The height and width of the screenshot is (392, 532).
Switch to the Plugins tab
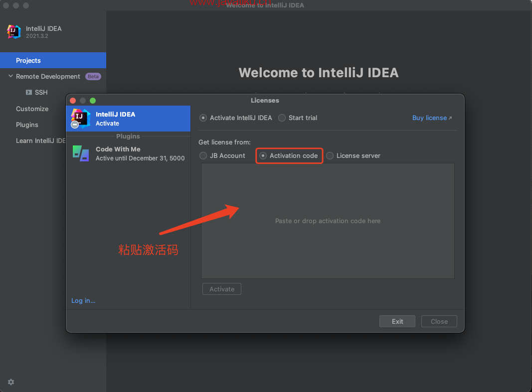point(27,125)
